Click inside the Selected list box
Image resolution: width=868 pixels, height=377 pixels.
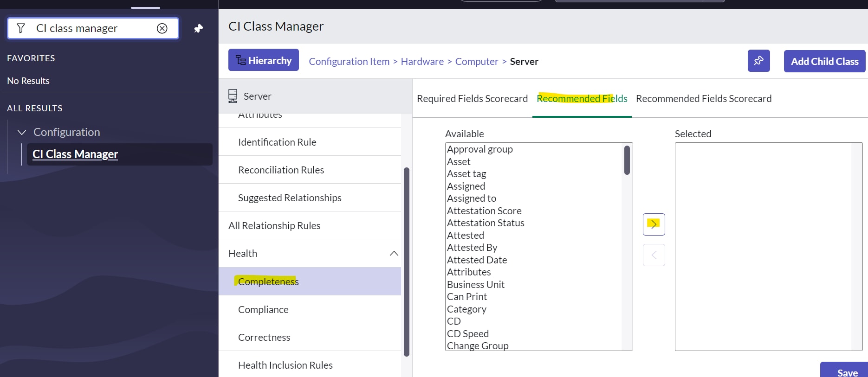(x=769, y=247)
